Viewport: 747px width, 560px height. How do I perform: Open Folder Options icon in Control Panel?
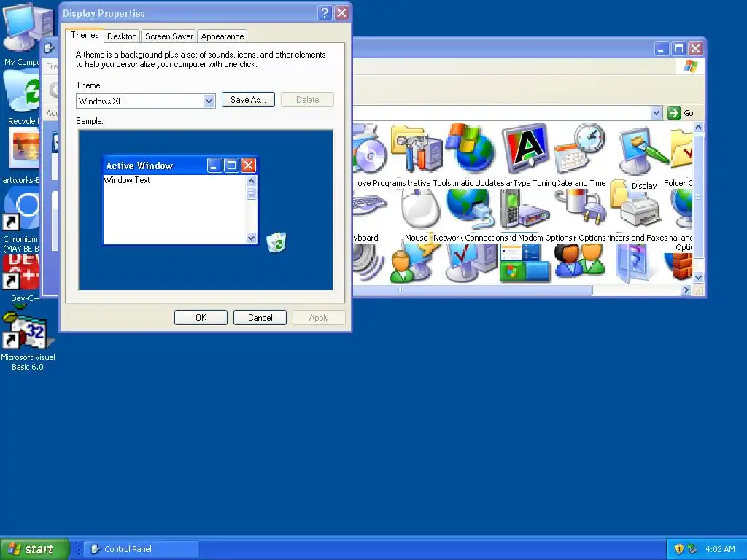pyautogui.click(x=682, y=149)
